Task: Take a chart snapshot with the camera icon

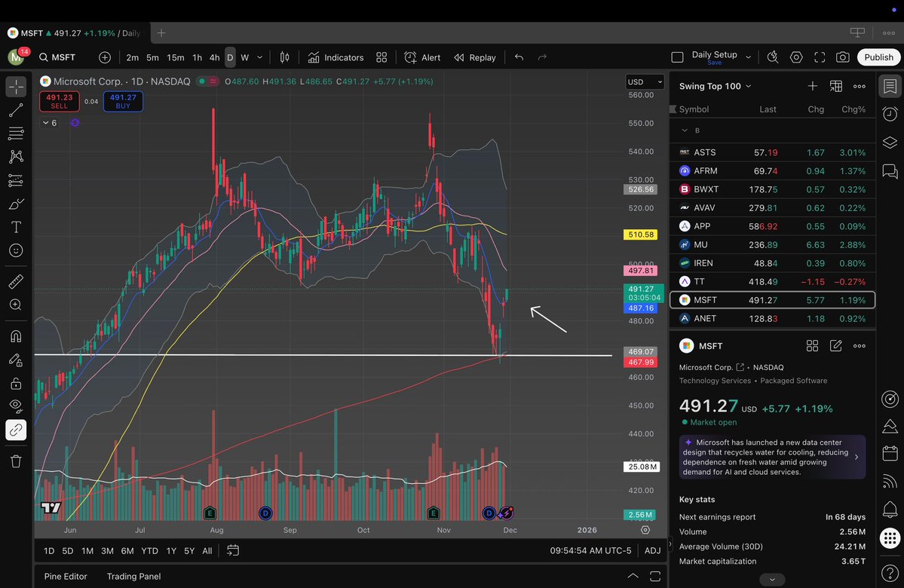Action: point(844,57)
